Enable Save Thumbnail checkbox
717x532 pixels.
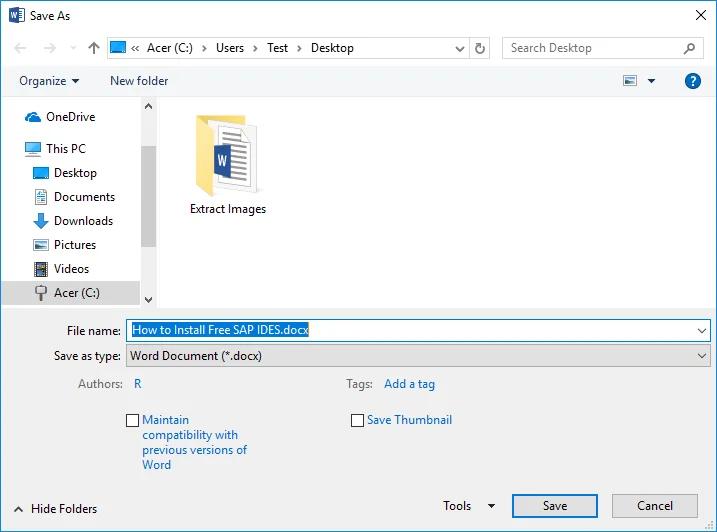(357, 420)
